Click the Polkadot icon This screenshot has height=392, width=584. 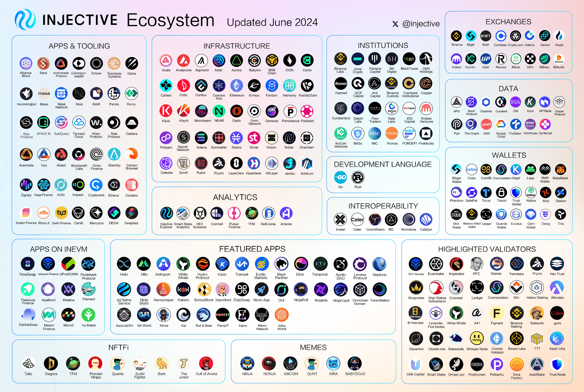307,111
